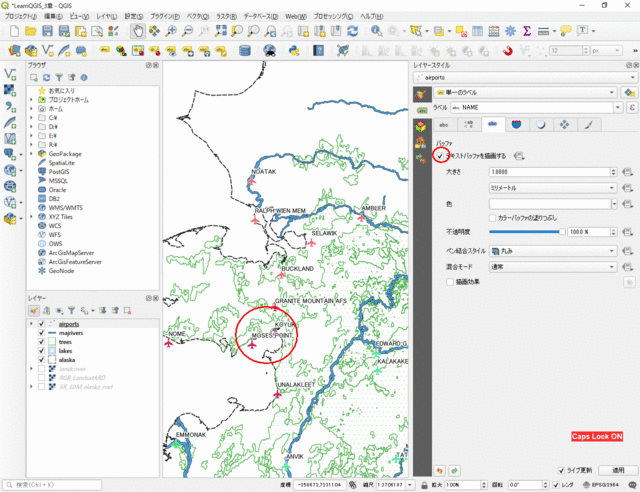Toggle visibility of the lakes layer

pyautogui.click(x=41, y=351)
